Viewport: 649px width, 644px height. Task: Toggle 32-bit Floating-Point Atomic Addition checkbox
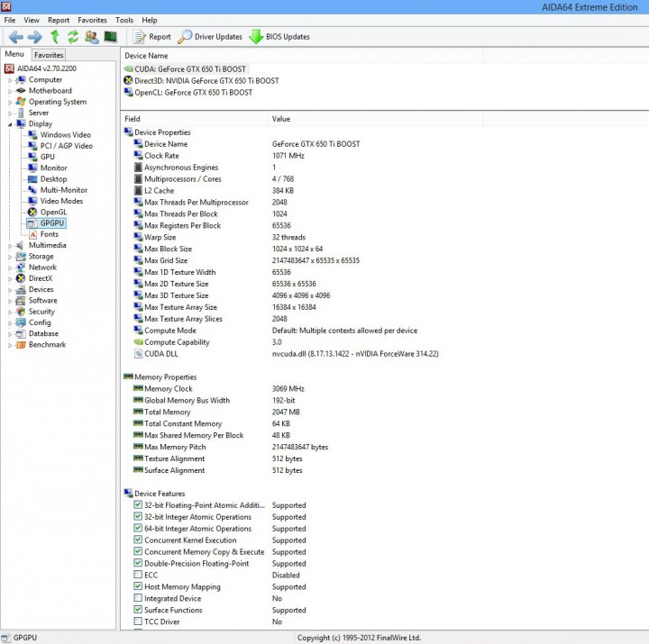[x=138, y=504]
